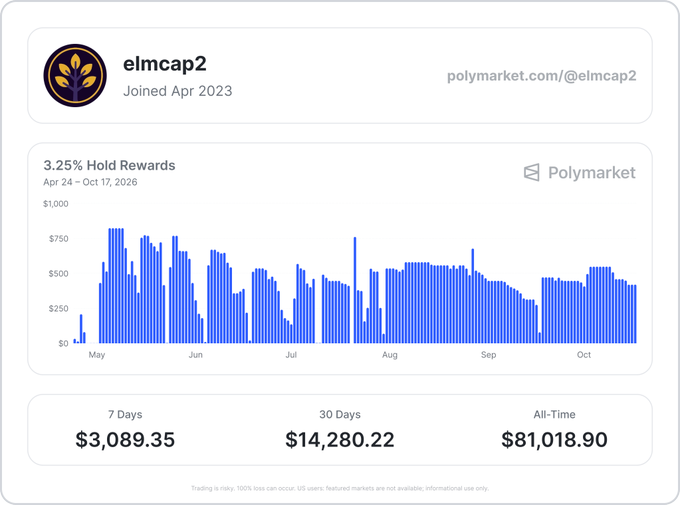The height and width of the screenshot is (505, 680).
Task: Click the Polymarket logo icon
Action: click(532, 172)
